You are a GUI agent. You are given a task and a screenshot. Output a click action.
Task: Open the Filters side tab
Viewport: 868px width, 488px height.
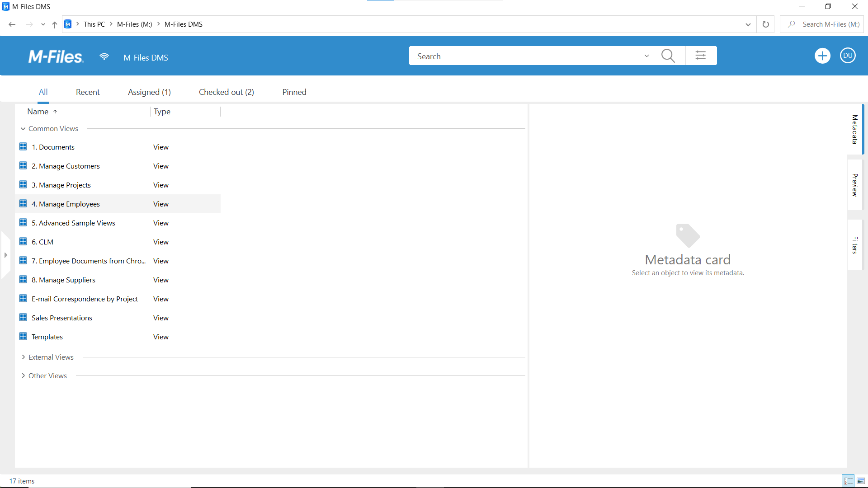coord(855,245)
